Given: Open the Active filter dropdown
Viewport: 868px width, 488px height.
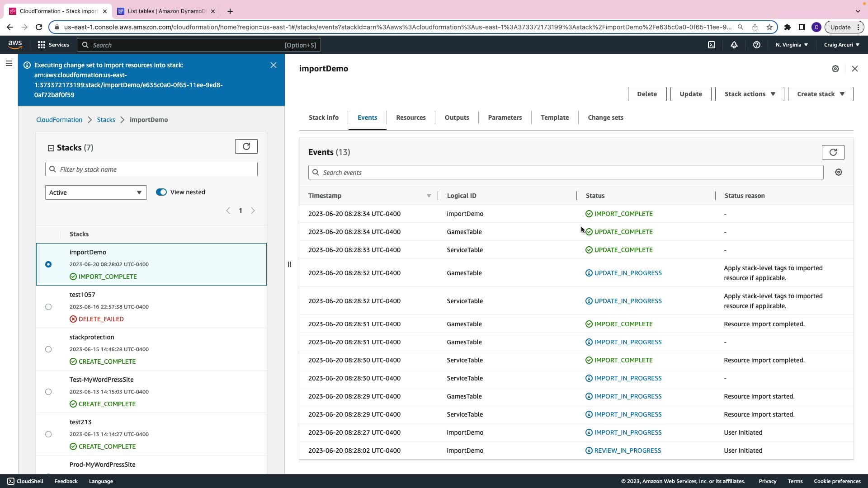Looking at the screenshot, I should [96, 192].
